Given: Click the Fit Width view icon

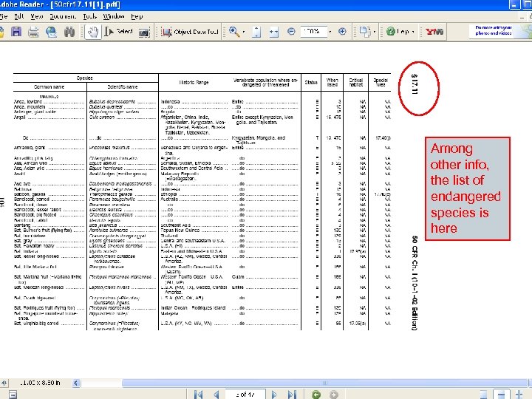Looking at the screenshot, I should tap(273, 32).
